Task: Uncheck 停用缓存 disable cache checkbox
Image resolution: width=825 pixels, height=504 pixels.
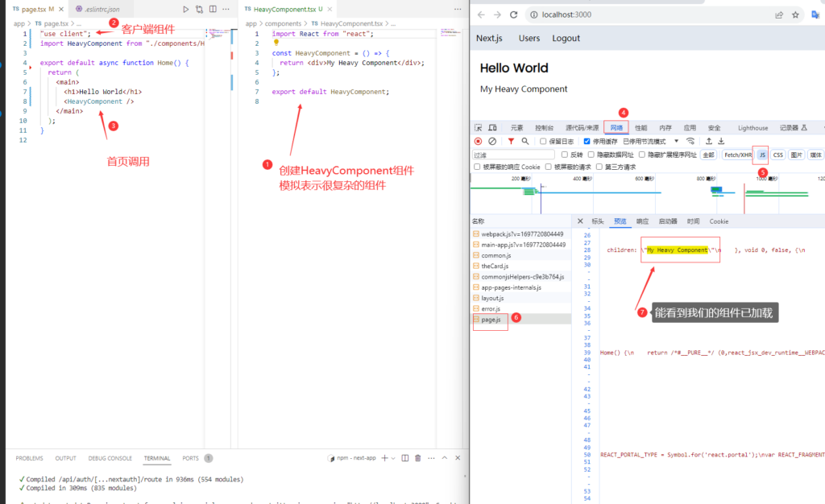Action: tap(587, 142)
